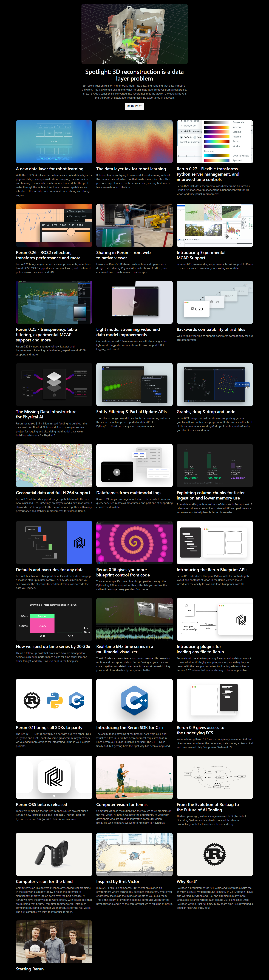This screenshot has width=269, height=980.
Task: Open 'Defaults and overrides for any data' title
Action: 50,570
